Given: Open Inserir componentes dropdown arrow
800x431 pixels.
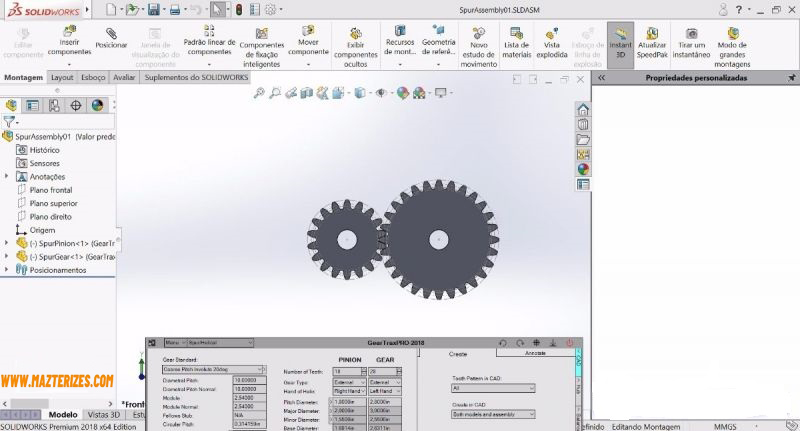Looking at the screenshot, I should [x=69, y=64].
